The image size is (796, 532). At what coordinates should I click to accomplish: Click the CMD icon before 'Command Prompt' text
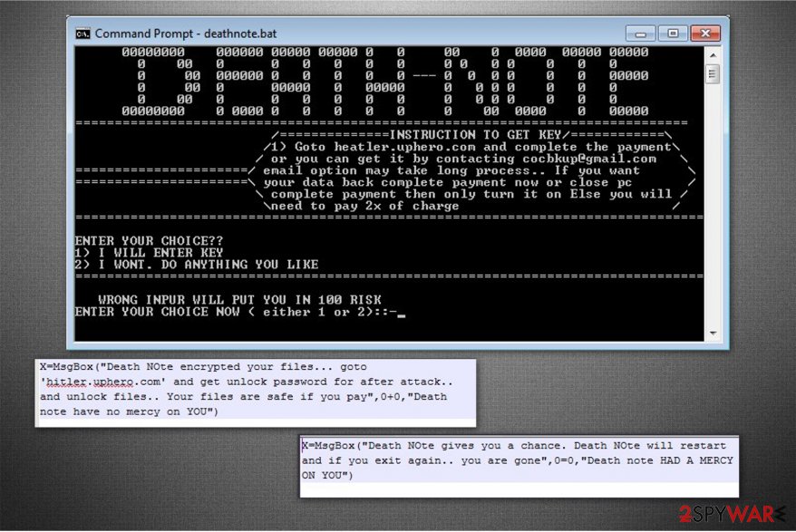point(80,33)
